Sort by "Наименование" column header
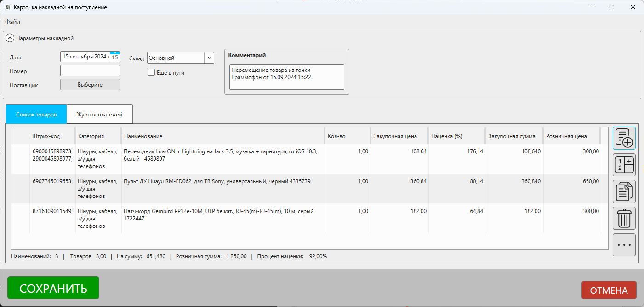Screen dimensions: 644x307 point(222,136)
